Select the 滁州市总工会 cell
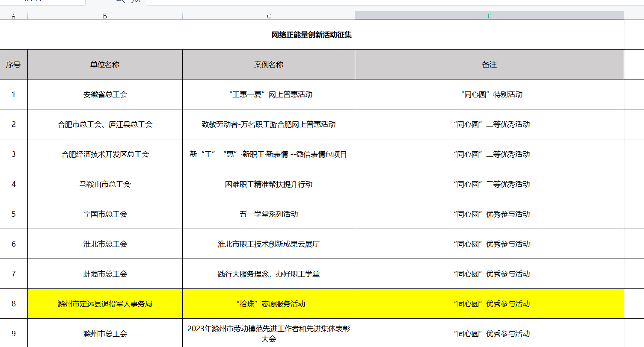644x347 pixels. [x=105, y=333]
